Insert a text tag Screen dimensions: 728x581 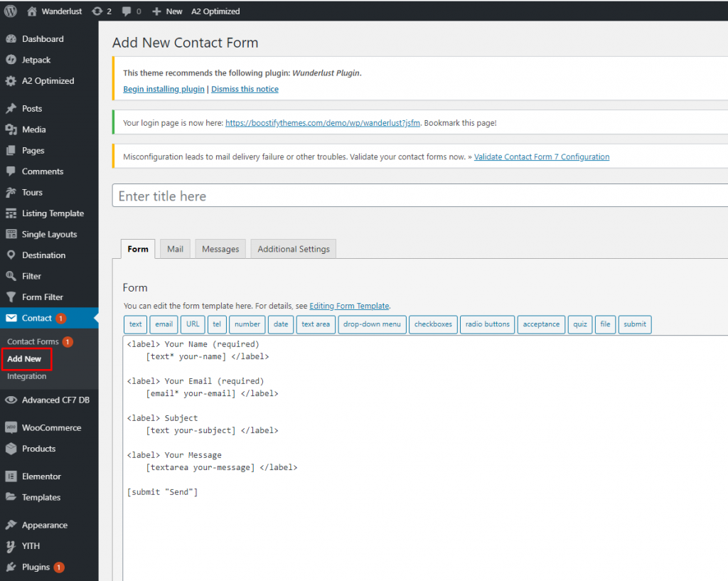click(x=136, y=324)
